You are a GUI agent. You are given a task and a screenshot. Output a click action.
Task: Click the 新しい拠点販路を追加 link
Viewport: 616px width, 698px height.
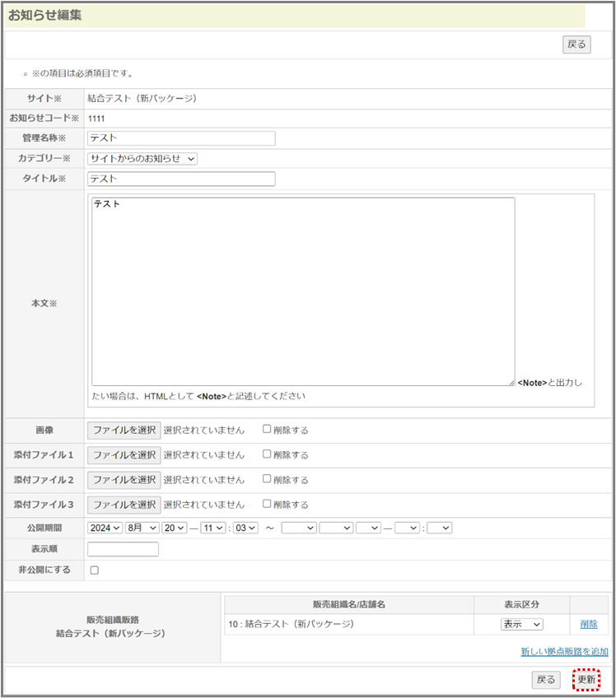[x=564, y=652]
